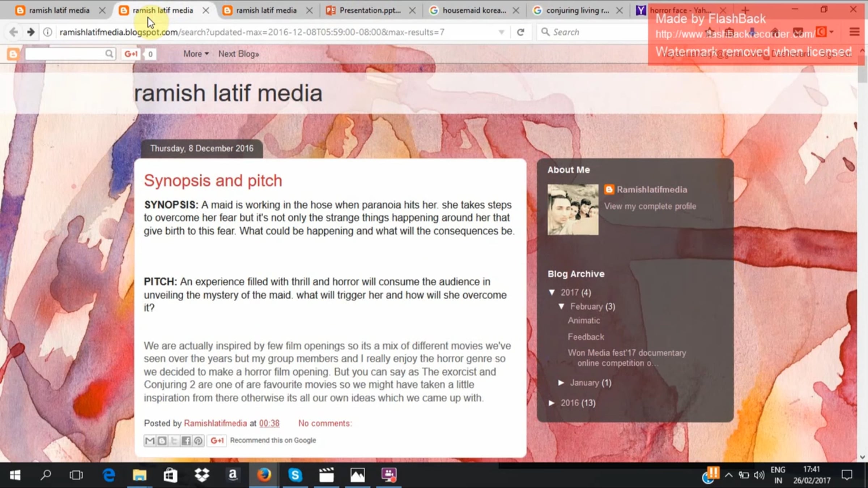868x488 pixels.
Task: Open Dropbox from the taskbar
Action: click(201, 475)
